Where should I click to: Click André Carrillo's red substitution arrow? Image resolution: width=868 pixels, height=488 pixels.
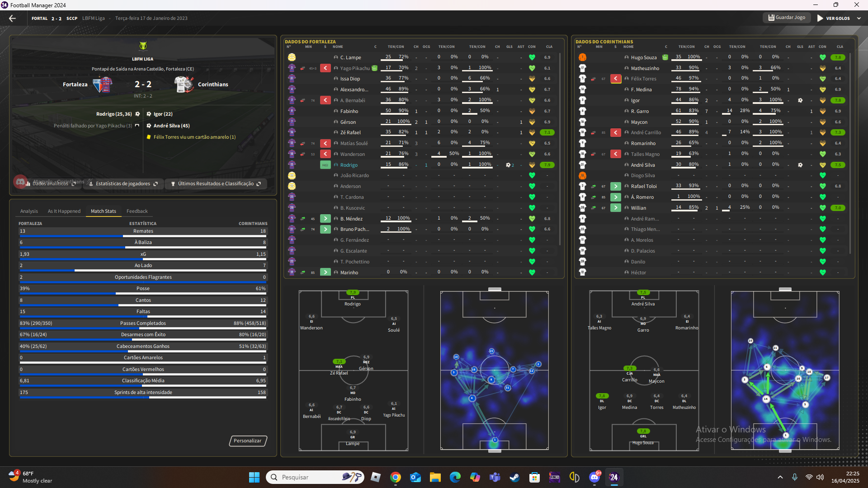(616, 132)
